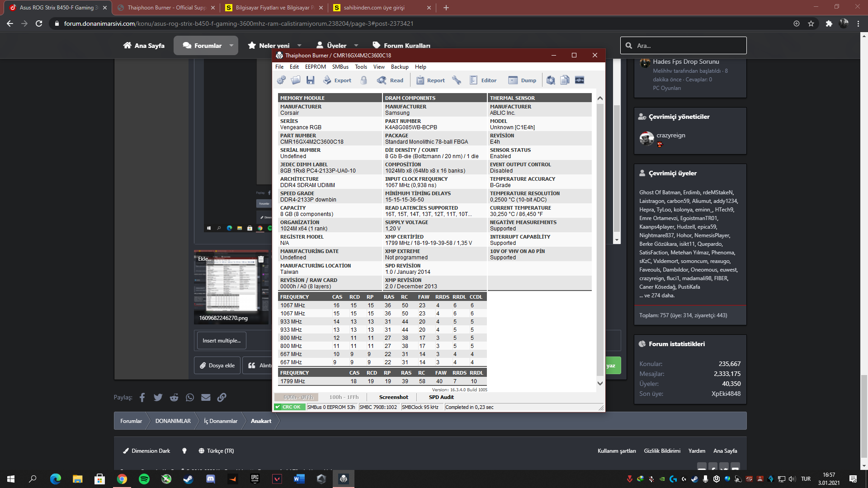The height and width of the screenshot is (488, 868).
Task: Delete the attachment with the trash icon
Action: click(261, 259)
